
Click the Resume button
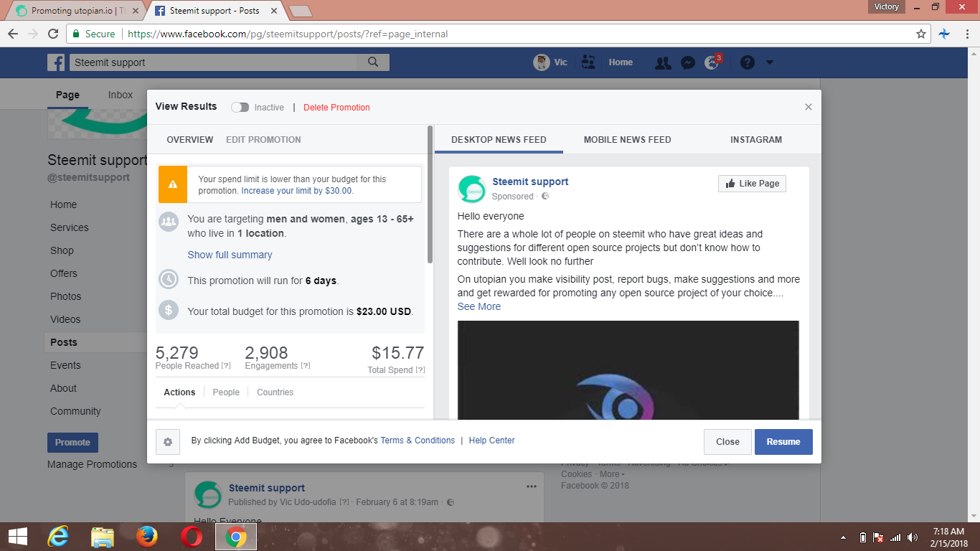point(783,441)
